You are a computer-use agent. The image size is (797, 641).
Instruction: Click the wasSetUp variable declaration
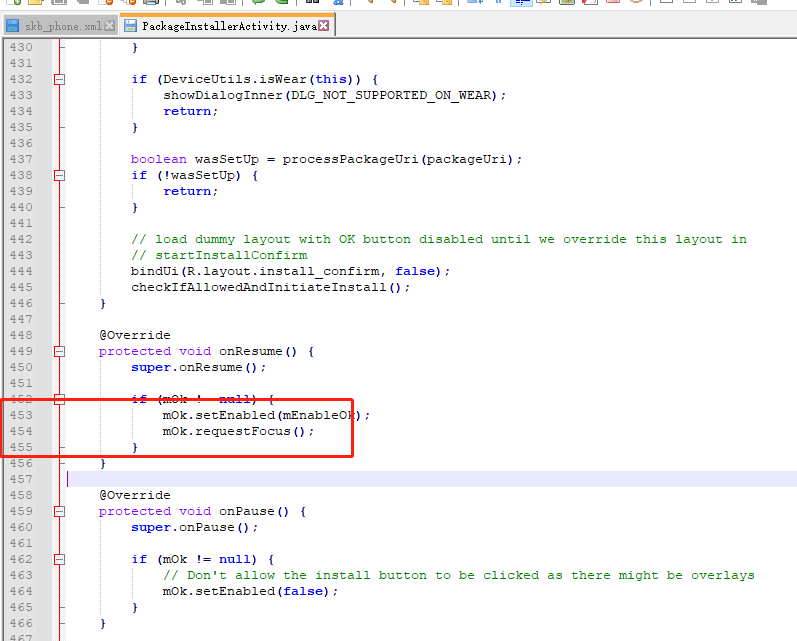pos(227,159)
